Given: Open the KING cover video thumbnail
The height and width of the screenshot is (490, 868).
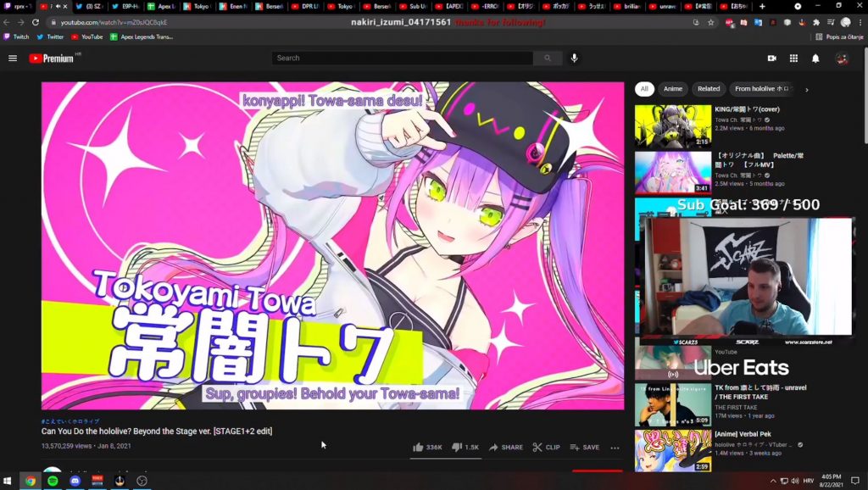Looking at the screenshot, I should [x=673, y=126].
